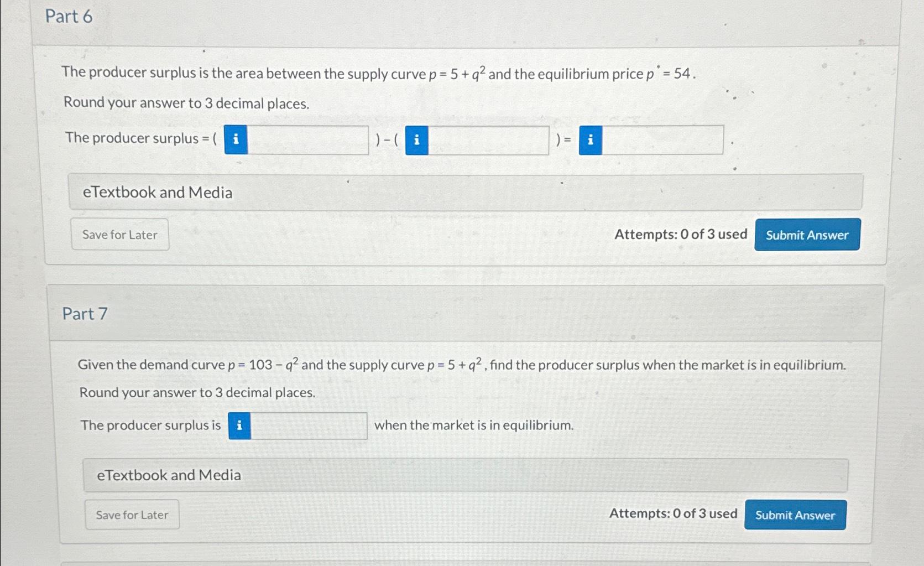
Task: Switch to the Part 6 section
Action: (x=68, y=17)
